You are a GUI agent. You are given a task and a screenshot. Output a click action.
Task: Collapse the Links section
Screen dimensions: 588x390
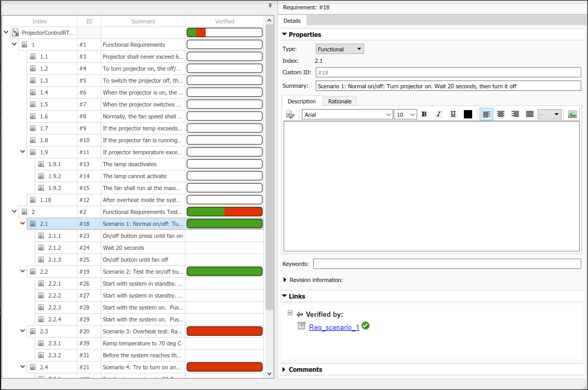[284, 296]
